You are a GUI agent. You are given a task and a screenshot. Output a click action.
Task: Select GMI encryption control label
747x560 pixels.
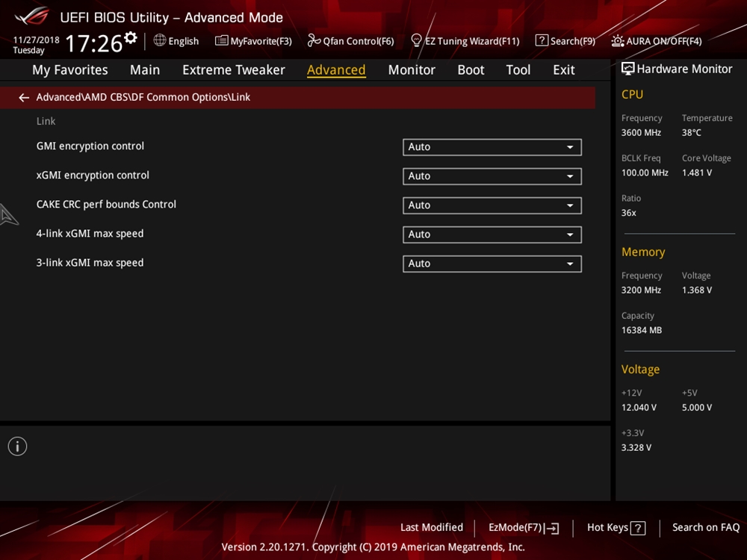90,146
